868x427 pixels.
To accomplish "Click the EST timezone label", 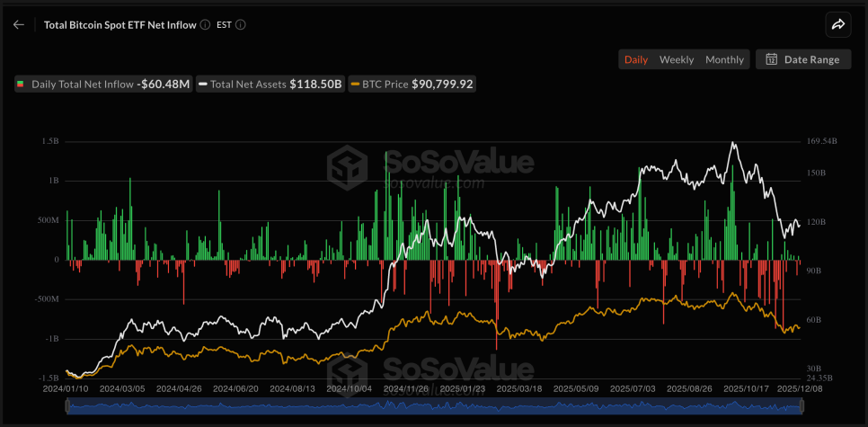I will pyautogui.click(x=225, y=25).
